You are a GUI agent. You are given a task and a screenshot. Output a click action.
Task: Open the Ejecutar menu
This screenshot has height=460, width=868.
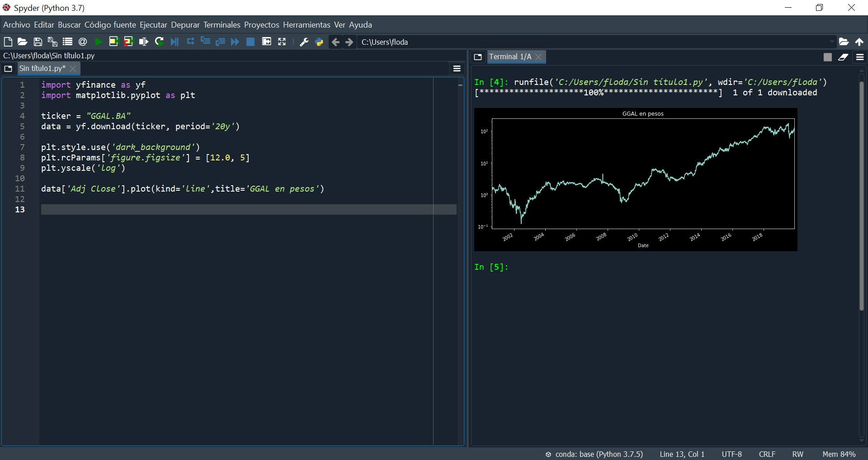[153, 25]
